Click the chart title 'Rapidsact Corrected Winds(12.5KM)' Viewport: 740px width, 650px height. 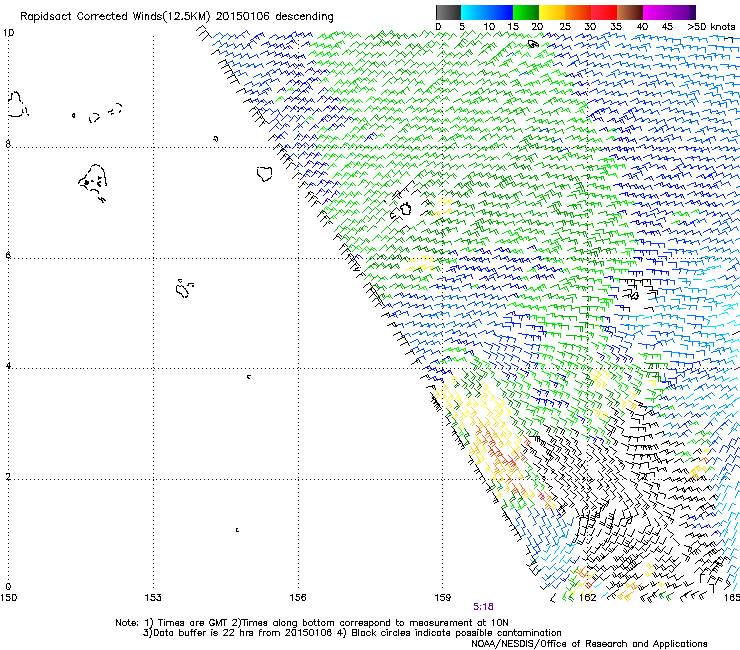coord(115,17)
